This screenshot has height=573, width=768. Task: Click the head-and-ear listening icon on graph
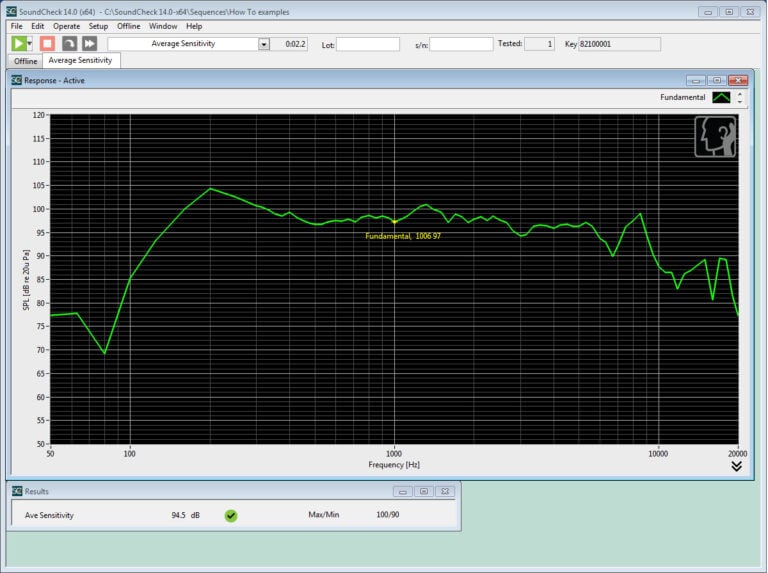[x=716, y=137]
